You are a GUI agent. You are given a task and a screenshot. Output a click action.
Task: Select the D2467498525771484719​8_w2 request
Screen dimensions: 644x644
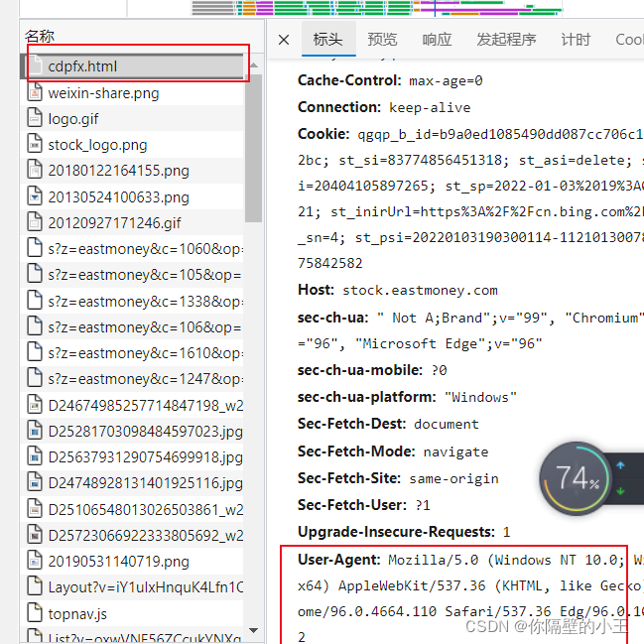click(132, 406)
